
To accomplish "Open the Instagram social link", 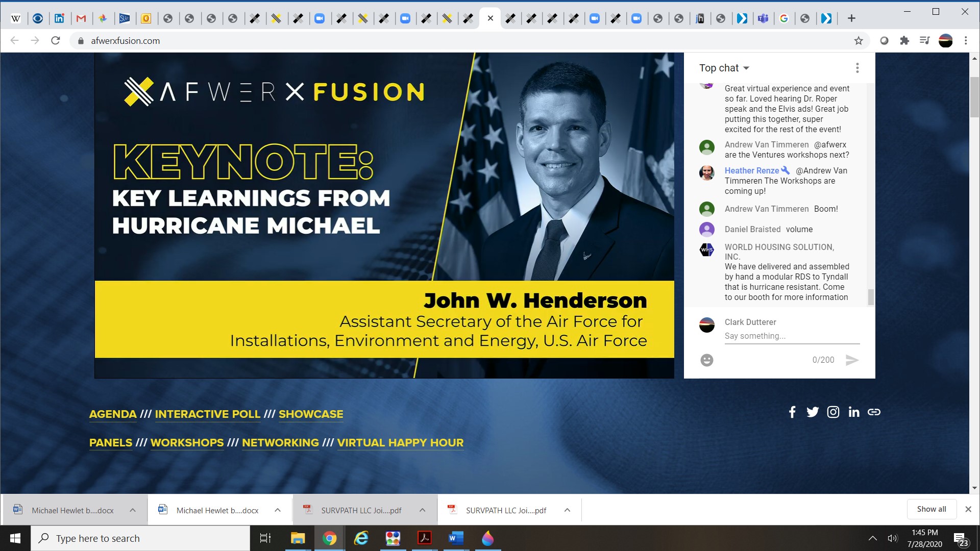I will [x=833, y=412].
